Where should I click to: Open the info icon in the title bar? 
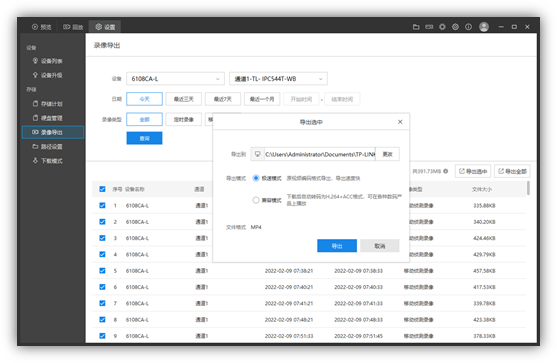[x=469, y=27]
